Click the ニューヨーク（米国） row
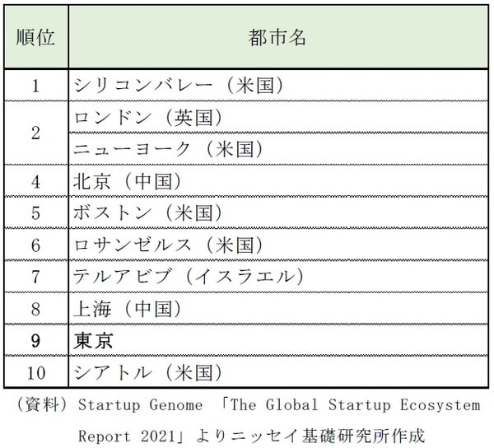Image resolution: width=494 pixels, height=448 pixels. click(x=168, y=149)
